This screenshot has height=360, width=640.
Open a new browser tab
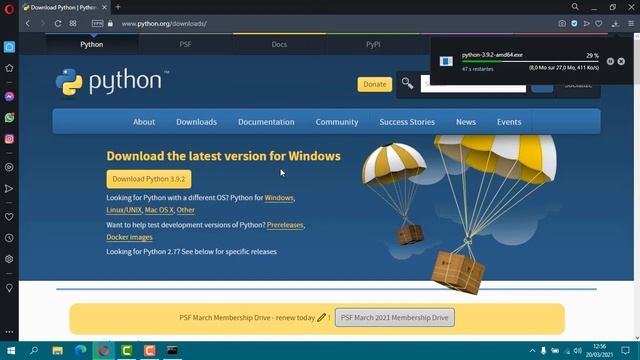118,7
